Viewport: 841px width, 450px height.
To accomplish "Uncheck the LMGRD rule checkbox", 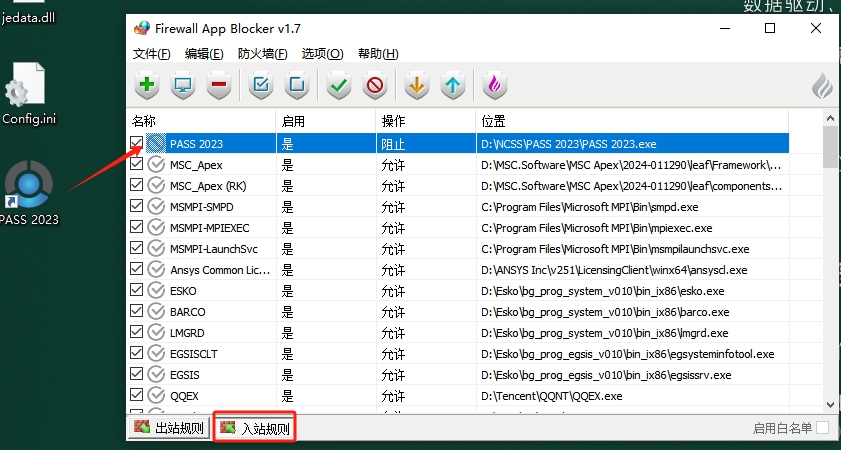I will point(136,332).
